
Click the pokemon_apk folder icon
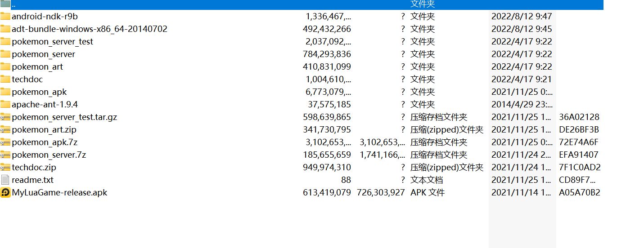[x=5, y=92]
